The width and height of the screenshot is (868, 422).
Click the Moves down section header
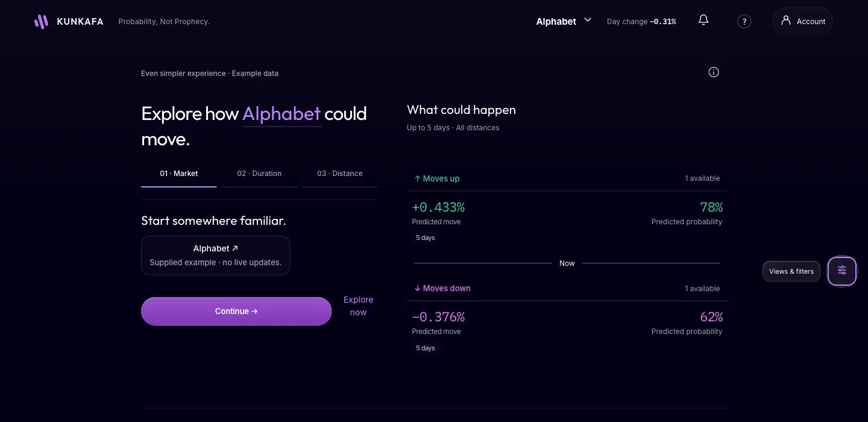pos(442,288)
